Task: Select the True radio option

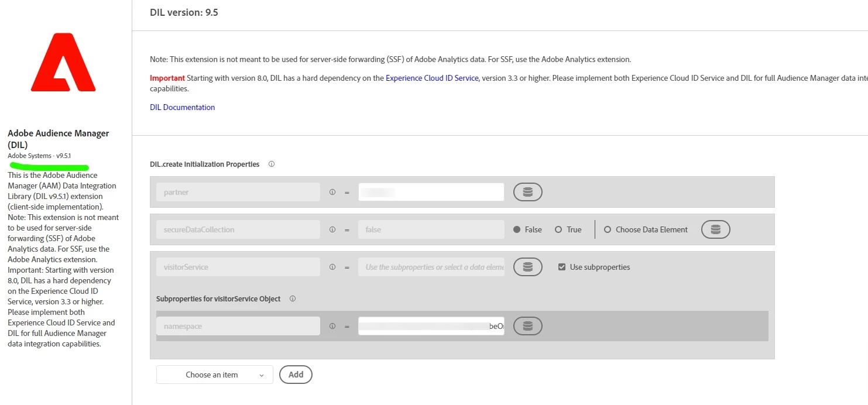Action: [x=558, y=229]
